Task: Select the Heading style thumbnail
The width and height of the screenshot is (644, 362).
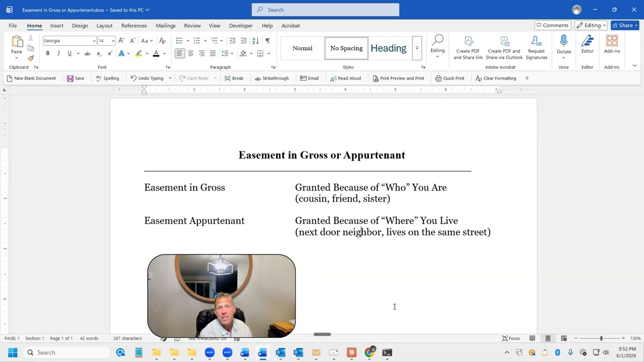Action: tap(388, 48)
